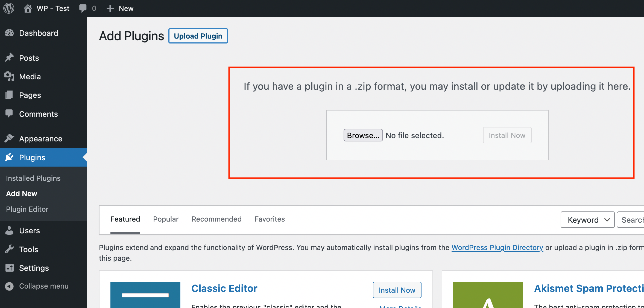This screenshot has width=644, height=308.
Task: Click the plus icon beside New
Action: 110,8
